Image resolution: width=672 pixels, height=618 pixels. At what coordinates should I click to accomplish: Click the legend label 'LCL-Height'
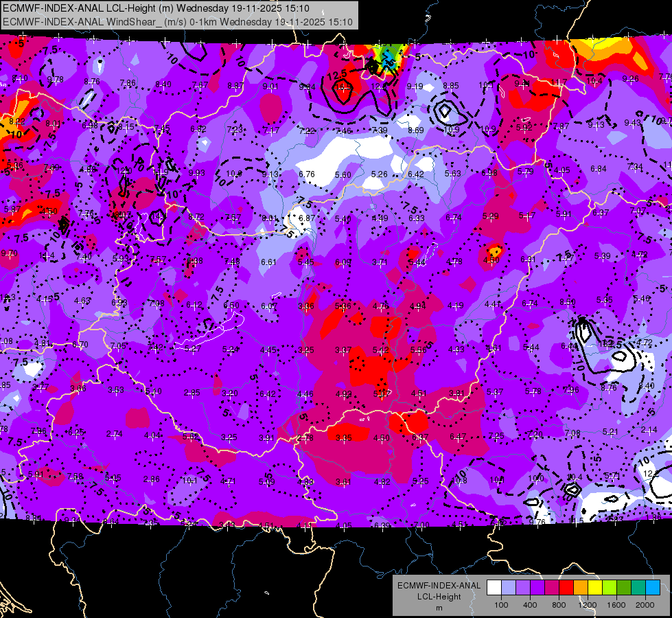pyautogui.click(x=439, y=597)
